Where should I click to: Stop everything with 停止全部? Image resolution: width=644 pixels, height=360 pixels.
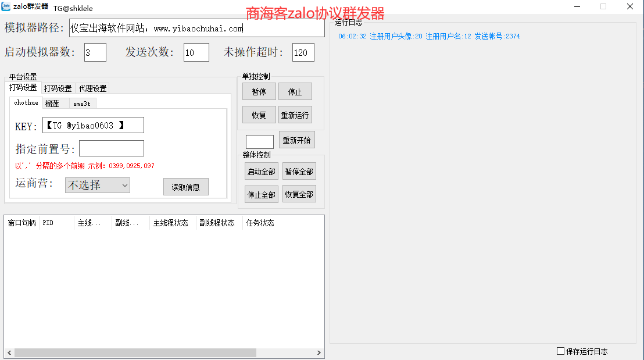click(x=261, y=194)
